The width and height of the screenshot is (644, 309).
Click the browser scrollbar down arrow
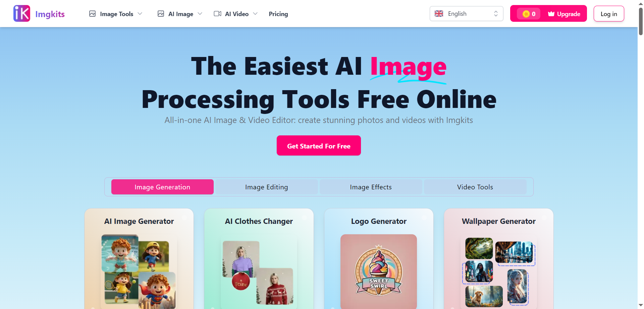pos(641,305)
